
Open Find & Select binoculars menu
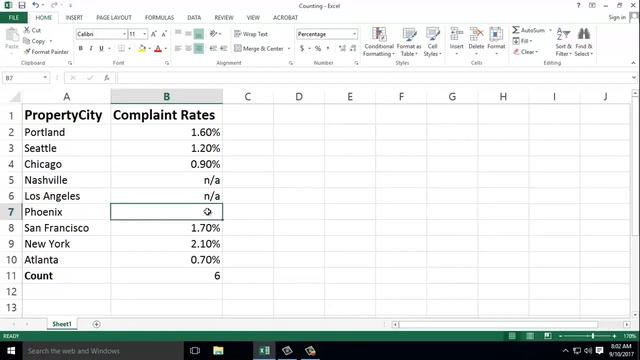pyautogui.click(x=584, y=42)
